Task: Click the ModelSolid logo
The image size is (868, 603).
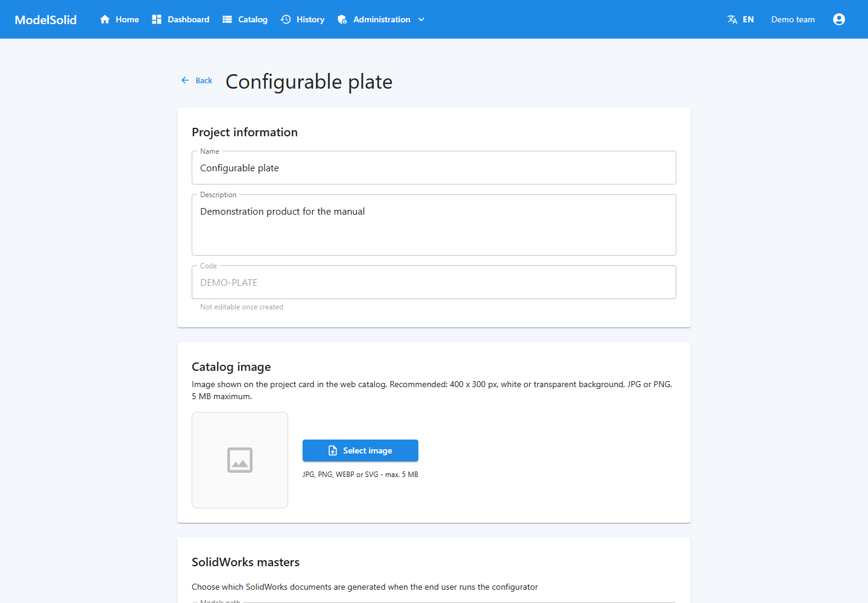Action: [x=46, y=19]
